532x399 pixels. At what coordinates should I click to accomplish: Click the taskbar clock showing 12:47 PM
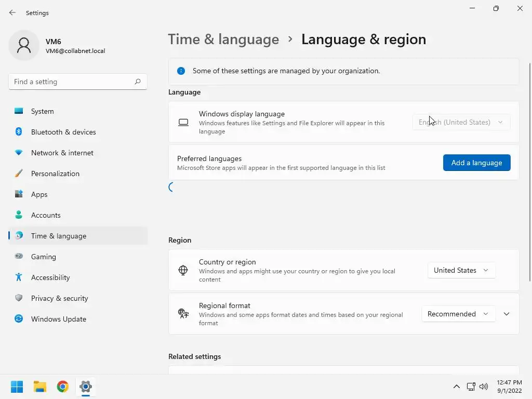pos(509,387)
